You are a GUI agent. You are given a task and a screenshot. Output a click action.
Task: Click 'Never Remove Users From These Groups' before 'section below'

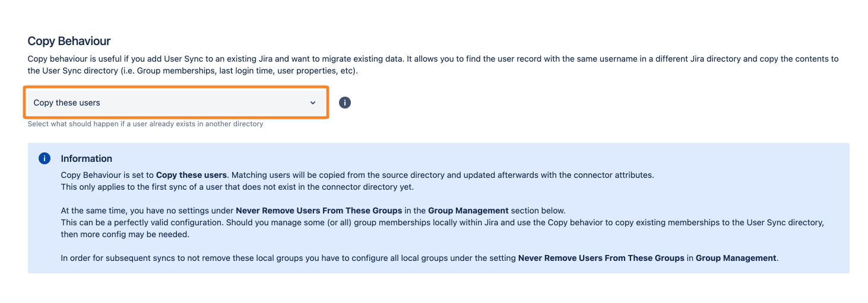click(x=328, y=210)
